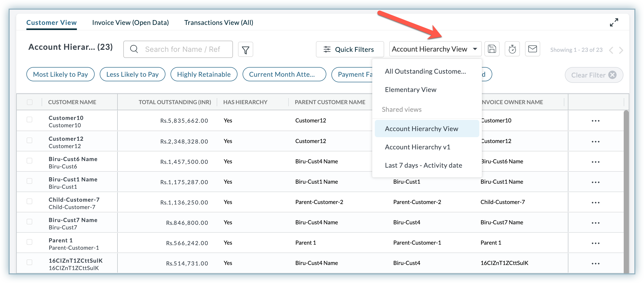Sort by TOTAL OUTSTANDING (INR) column header
This screenshot has width=644, height=283.
tap(175, 102)
